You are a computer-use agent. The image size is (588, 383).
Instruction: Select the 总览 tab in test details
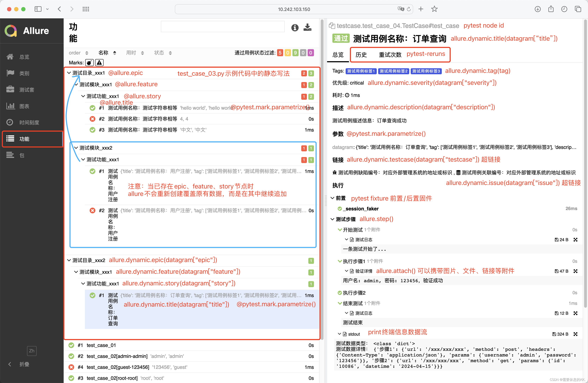pyautogui.click(x=338, y=55)
